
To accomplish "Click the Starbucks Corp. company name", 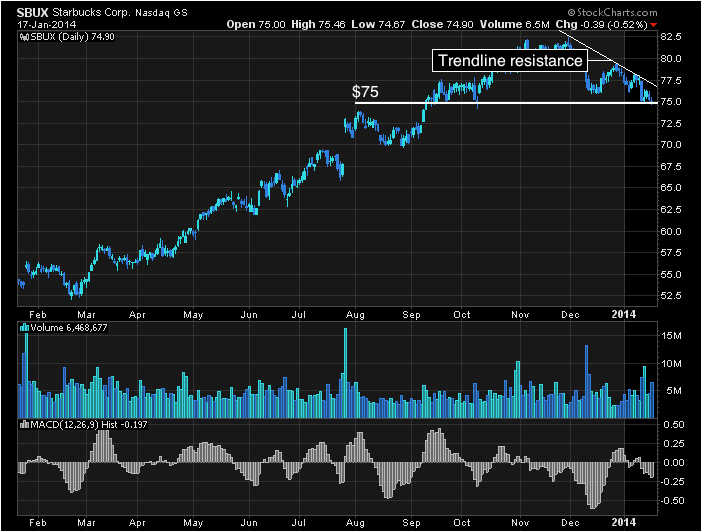I will [x=91, y=13].
